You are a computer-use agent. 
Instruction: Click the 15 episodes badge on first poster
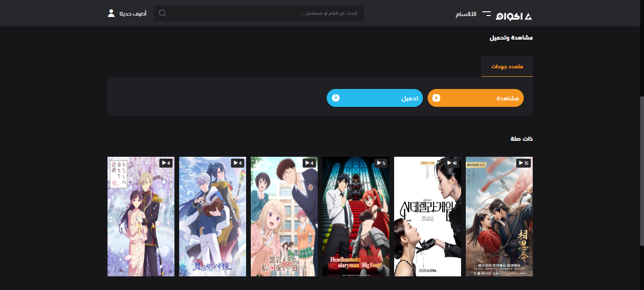tap(523, 163)
